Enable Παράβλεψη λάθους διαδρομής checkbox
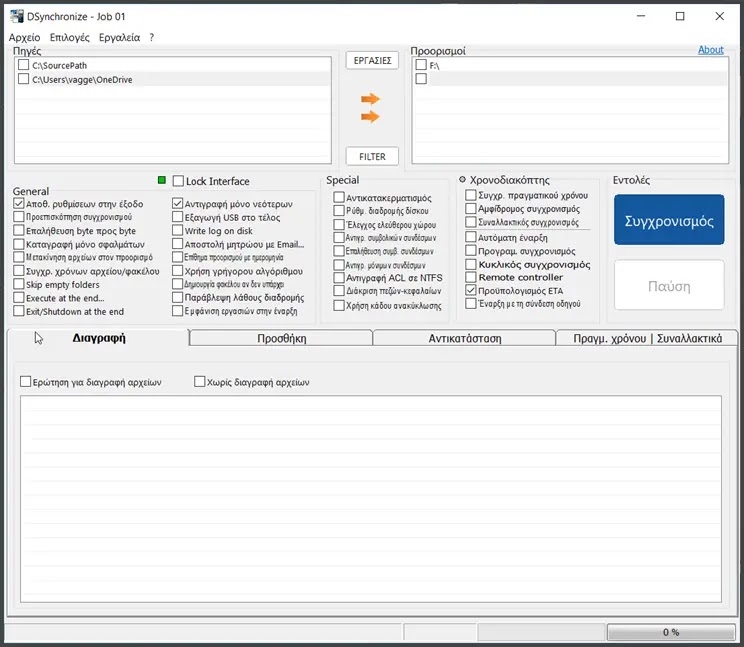 177,297
